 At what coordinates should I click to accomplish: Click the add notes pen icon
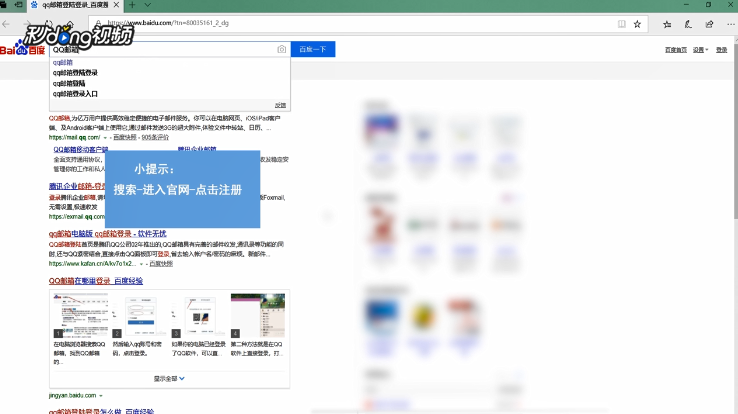pos(688,24)
